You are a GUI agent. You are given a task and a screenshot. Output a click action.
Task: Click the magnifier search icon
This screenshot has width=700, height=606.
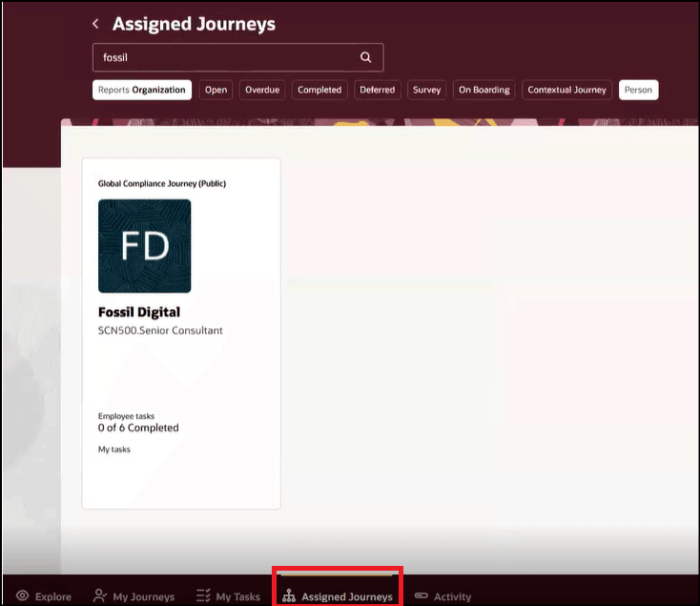[x=365, y=57]
